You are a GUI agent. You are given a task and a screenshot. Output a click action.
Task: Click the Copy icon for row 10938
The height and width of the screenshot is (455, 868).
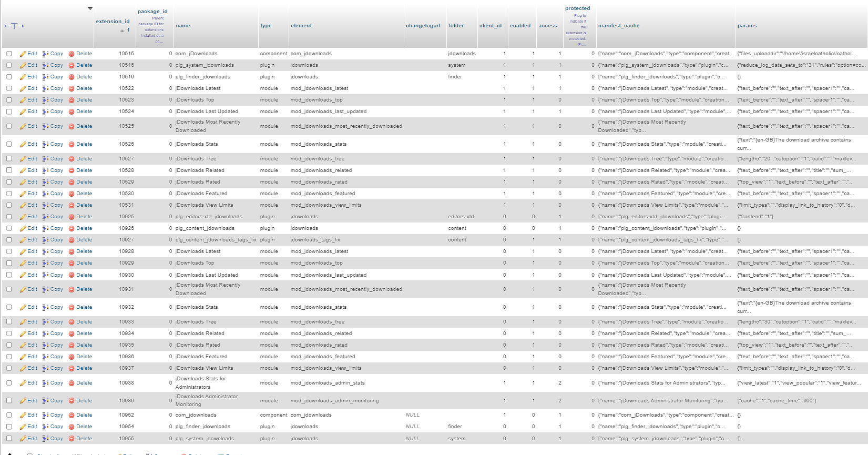46,383
